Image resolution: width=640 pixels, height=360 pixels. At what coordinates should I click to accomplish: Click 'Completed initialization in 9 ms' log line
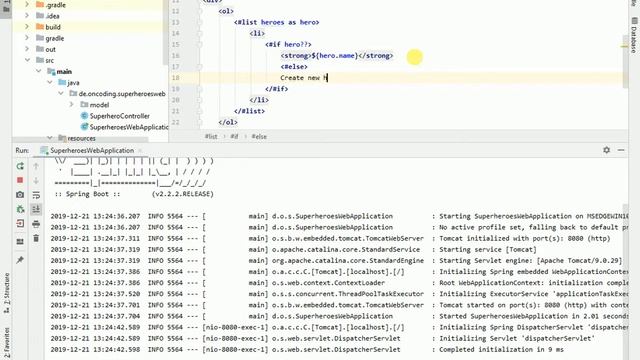[x=501, y=349]
